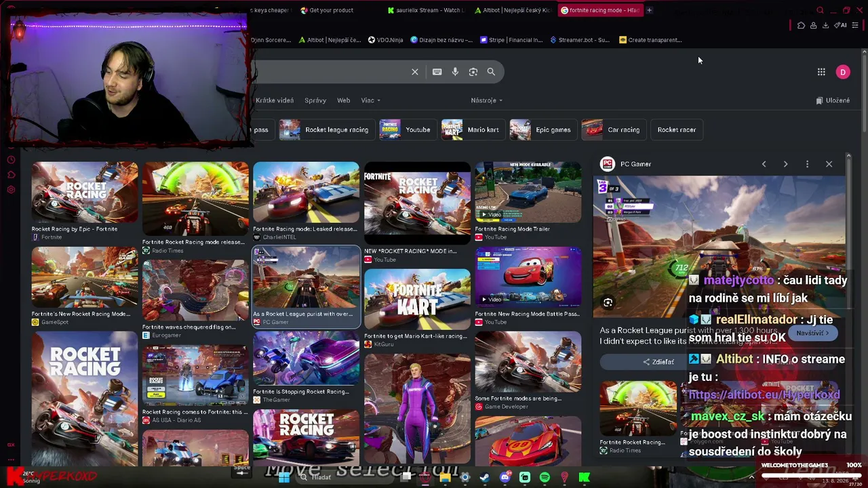Launch Steam from the taskbar
The width and height of the screenshot is (868, 488).
(484, 478)
